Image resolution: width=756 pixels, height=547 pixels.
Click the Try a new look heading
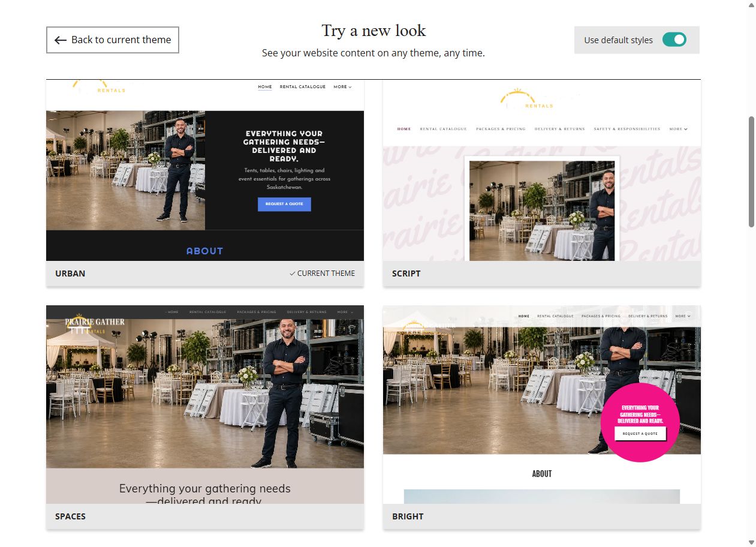(374, 31)
